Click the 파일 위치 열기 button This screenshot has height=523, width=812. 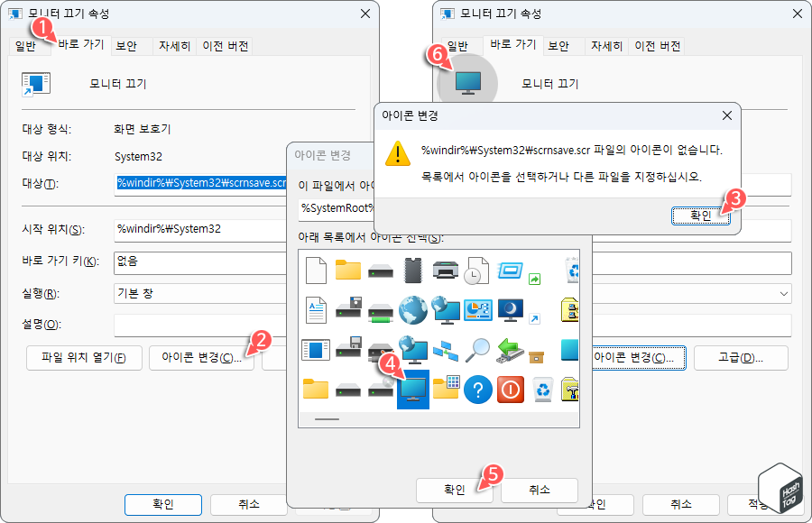point(84,357)
